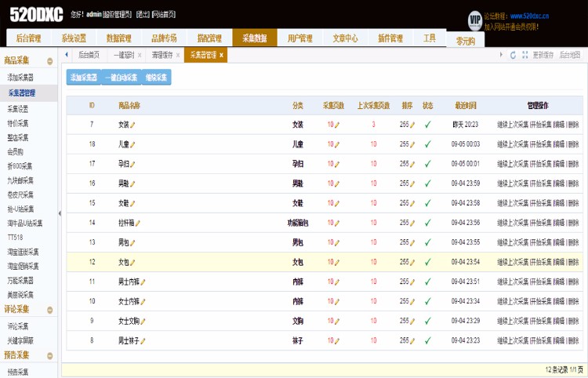Collapse the sidebar with the side arrow handle

click(x=60, y=213)
